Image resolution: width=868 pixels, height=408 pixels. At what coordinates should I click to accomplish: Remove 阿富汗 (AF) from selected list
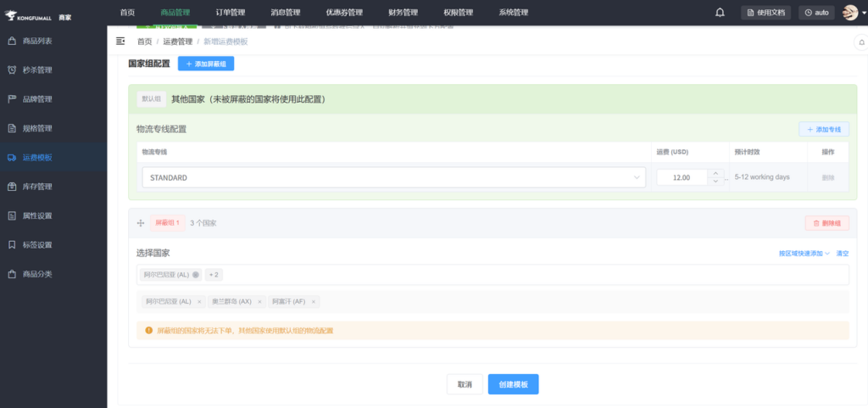pos(314,302)
